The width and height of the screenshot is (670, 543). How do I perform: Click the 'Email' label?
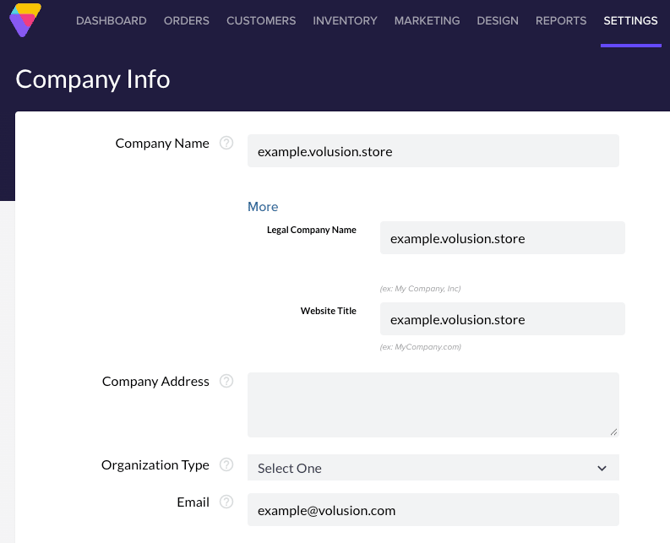(x=193, y=502)
